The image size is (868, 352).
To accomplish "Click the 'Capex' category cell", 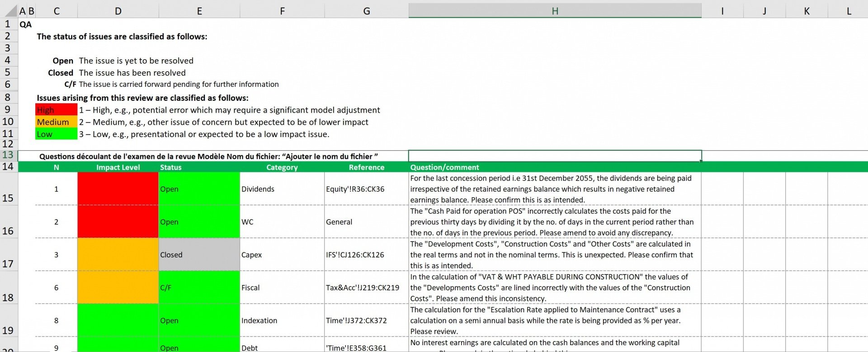I will point(282,255).
